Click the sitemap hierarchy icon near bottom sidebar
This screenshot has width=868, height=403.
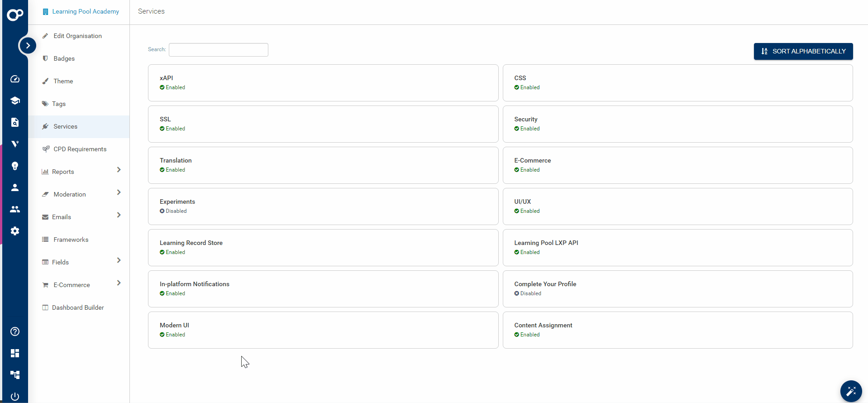click(x=15, y=374)
